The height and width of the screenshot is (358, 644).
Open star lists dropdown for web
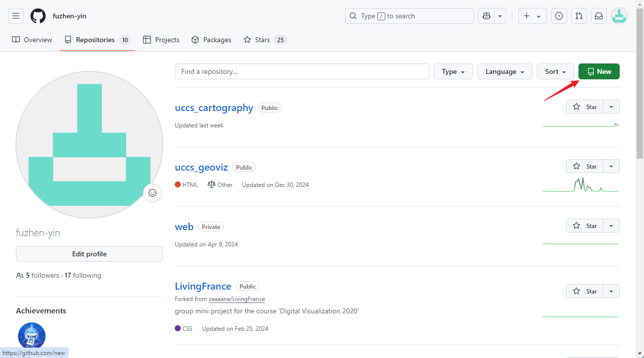pos(611,226)
